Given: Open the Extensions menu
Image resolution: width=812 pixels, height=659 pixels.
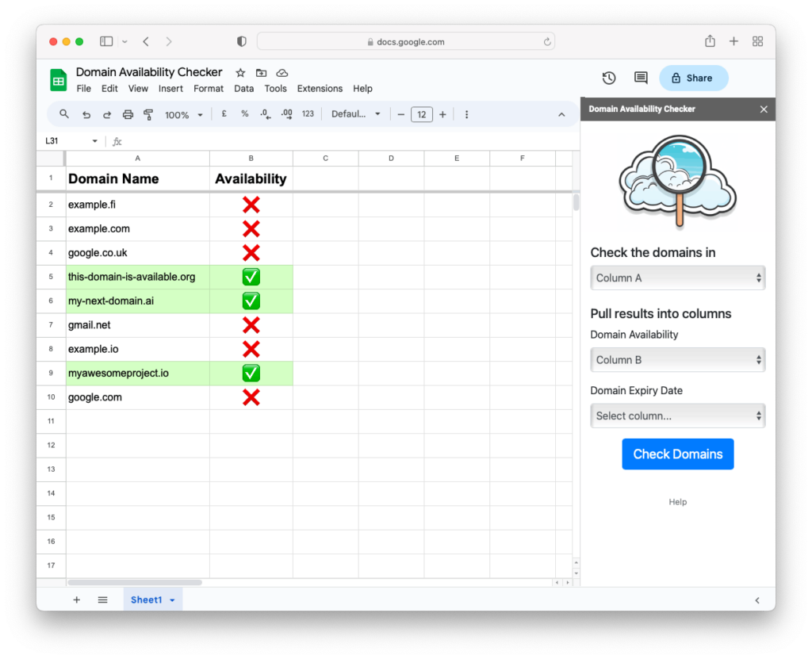Looking at the screenshot, I should click(x=320, y=89).
